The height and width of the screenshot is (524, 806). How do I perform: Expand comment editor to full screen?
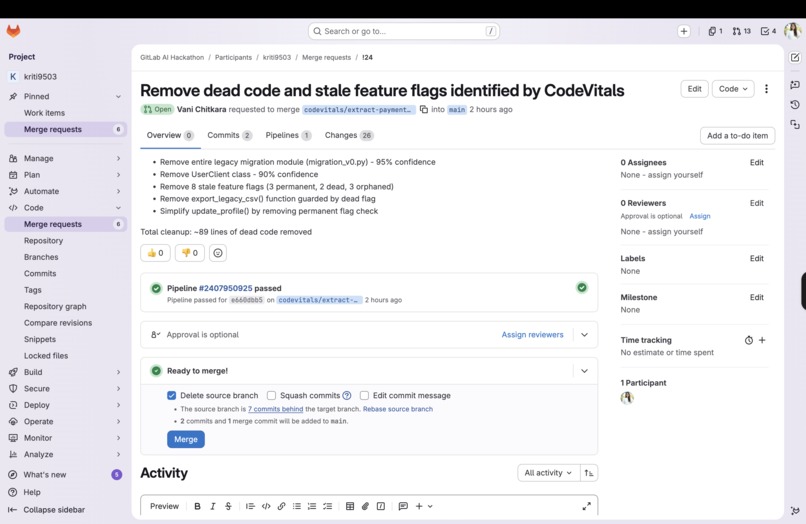pos(587,507)
